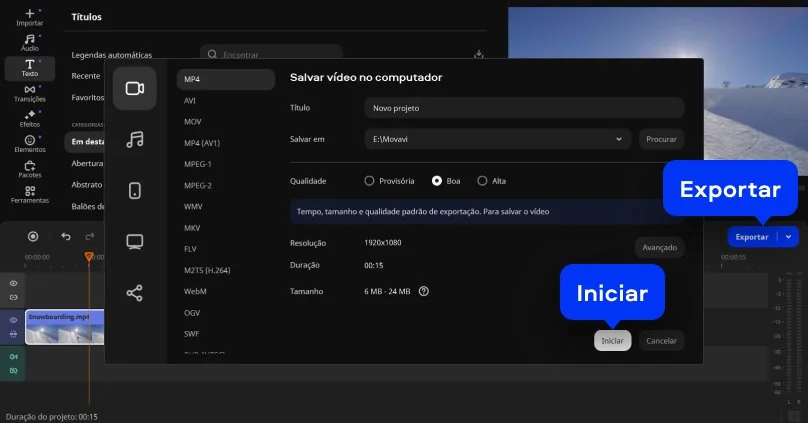This screenshot has height=423, width=808.
Task: Open the Transições tool
Action: (30, 93)
